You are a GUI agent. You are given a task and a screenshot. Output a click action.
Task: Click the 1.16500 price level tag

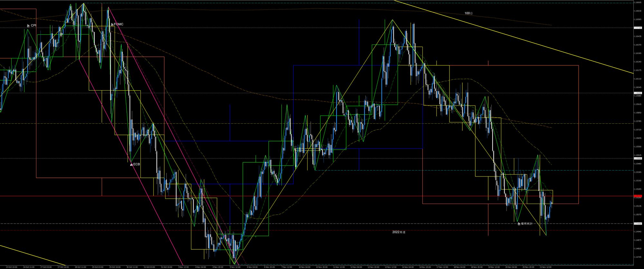coord(638,28)
